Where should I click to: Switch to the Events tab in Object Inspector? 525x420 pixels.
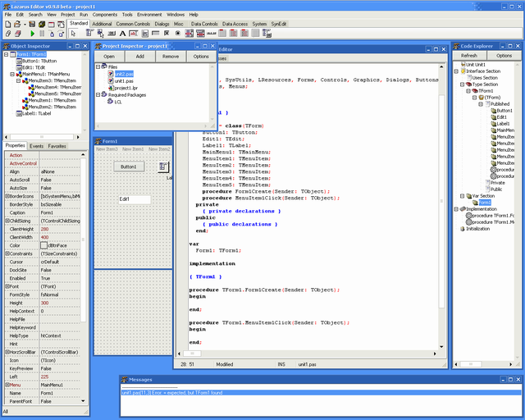37,145
